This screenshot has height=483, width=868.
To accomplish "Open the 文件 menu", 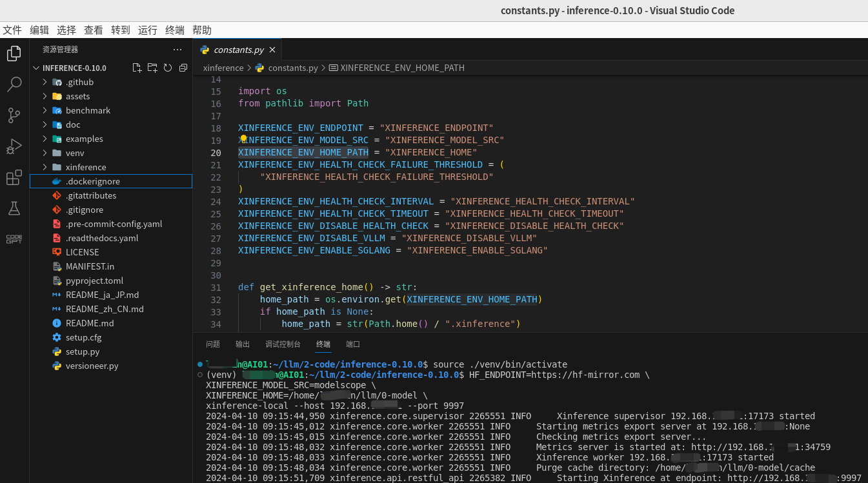I will (12, 30).
